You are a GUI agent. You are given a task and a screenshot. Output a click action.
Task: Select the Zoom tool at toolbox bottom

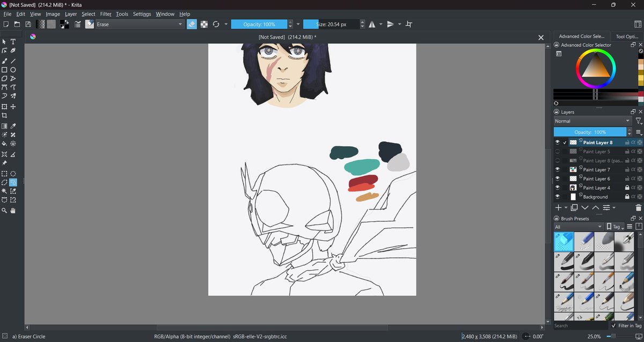pyautogui.click(x=4, y=210)
